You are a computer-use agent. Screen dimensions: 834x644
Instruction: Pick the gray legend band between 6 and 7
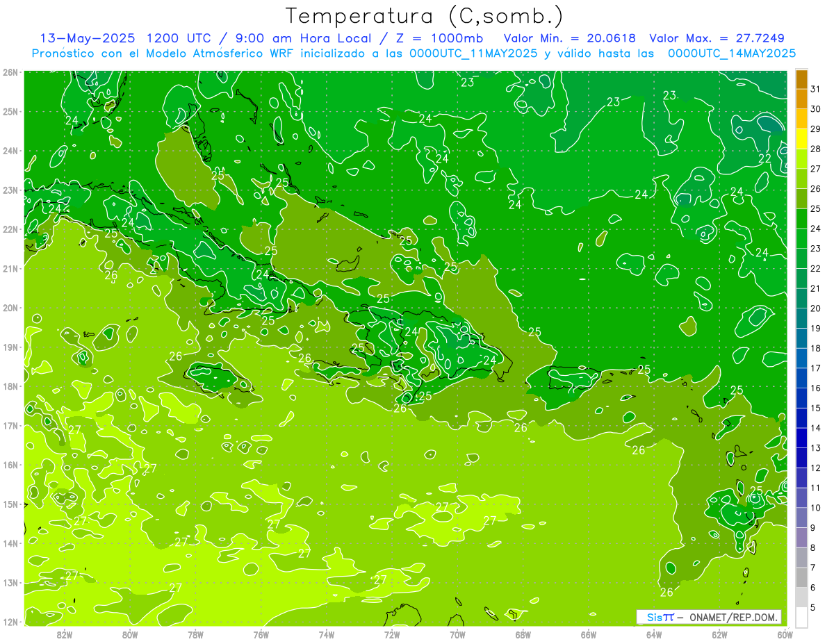click(801, 577)
